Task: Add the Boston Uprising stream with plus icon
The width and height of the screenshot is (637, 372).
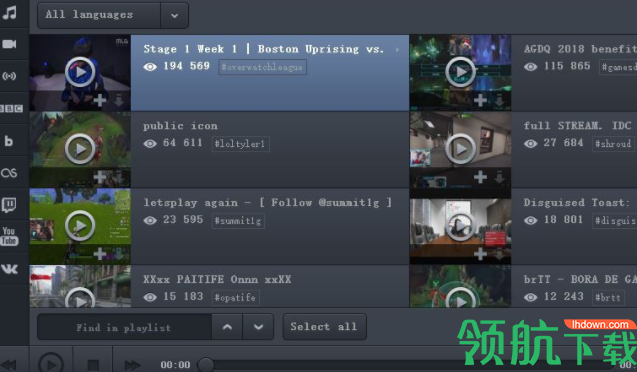Action: 100,100
